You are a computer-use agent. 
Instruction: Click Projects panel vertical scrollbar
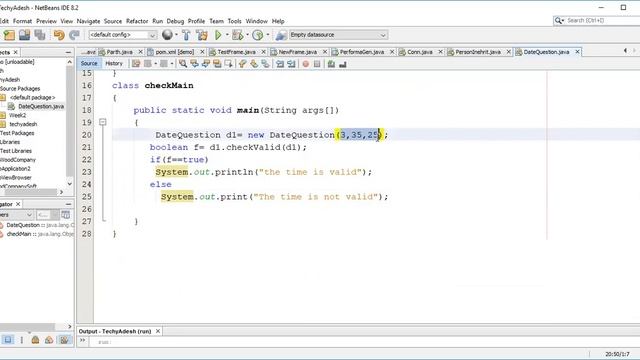pos(69,122)
